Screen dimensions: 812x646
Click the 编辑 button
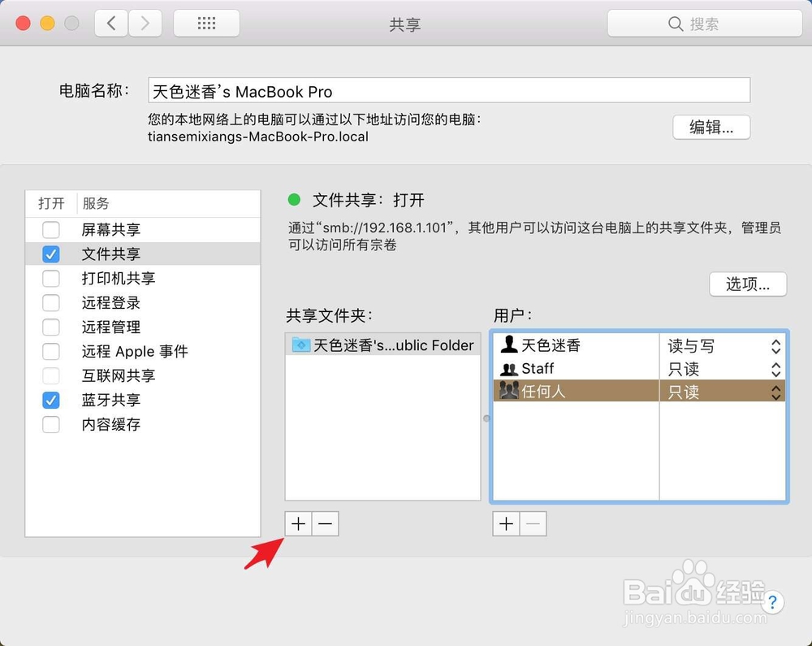(711, 128)
